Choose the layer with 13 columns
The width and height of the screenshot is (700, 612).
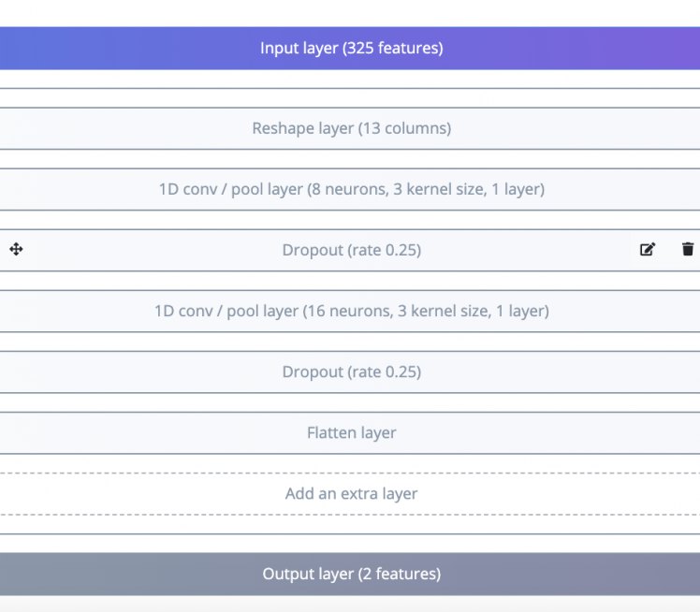point(350,128)
